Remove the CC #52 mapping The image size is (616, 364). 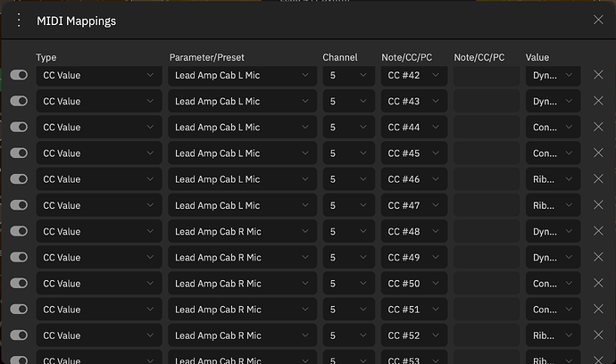point(598,335)
